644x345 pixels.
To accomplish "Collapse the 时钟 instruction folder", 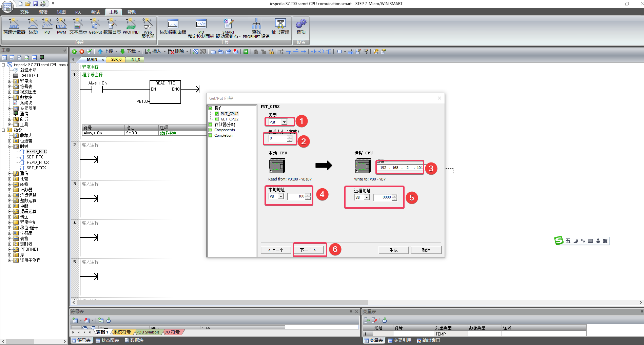I will [10, 146].
